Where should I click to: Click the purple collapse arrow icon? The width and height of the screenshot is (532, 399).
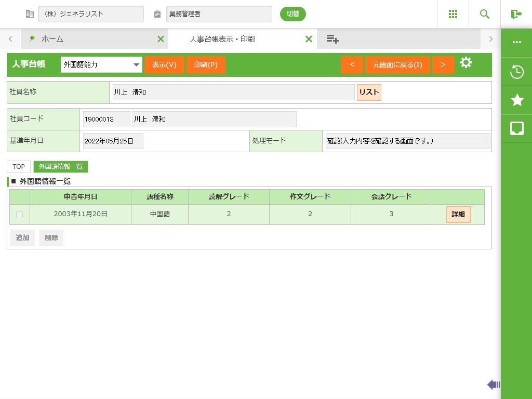pyautogui.click(x=493, y=384)
